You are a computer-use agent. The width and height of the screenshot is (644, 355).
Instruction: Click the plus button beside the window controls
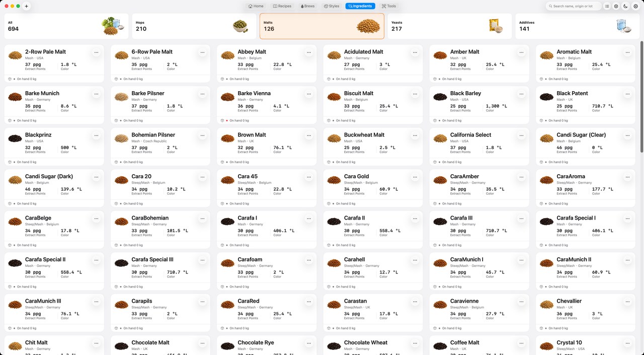[27, 6]
